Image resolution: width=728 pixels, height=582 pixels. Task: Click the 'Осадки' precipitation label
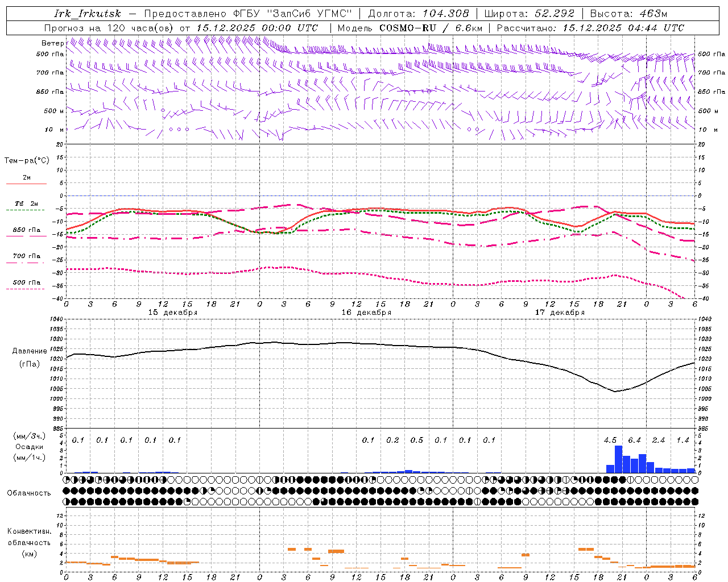click(29, 447)
